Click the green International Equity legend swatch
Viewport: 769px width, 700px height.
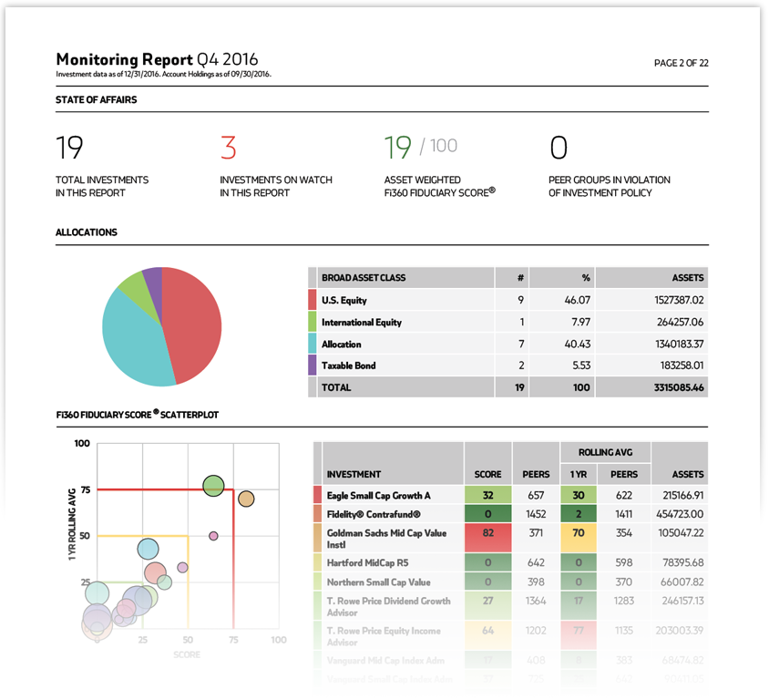[312, 322]
